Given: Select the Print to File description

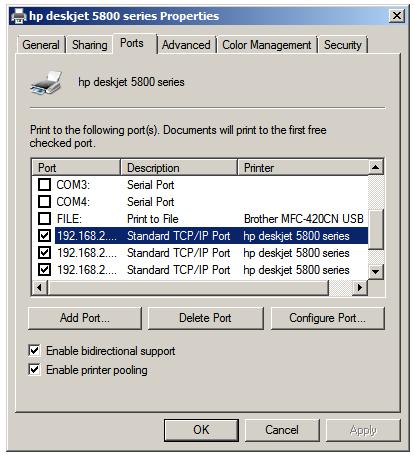Looking at the screenshot, I should pos(153,219).
